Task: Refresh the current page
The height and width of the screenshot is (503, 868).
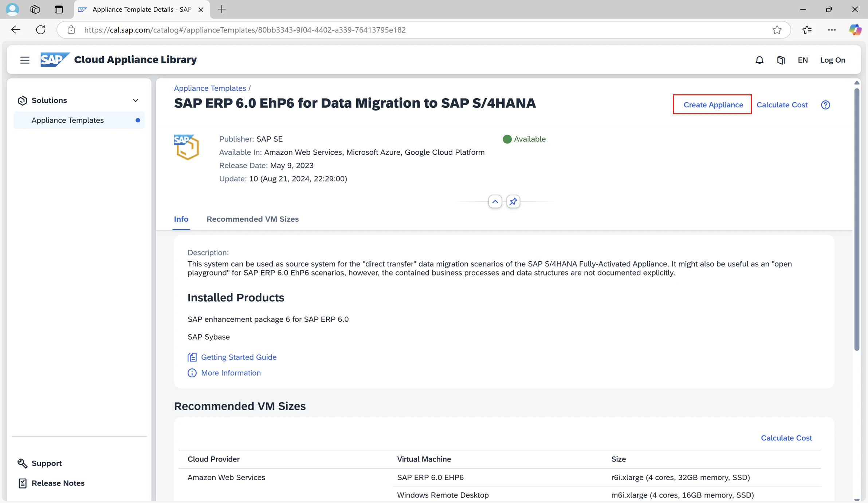Action: point(41,30)
